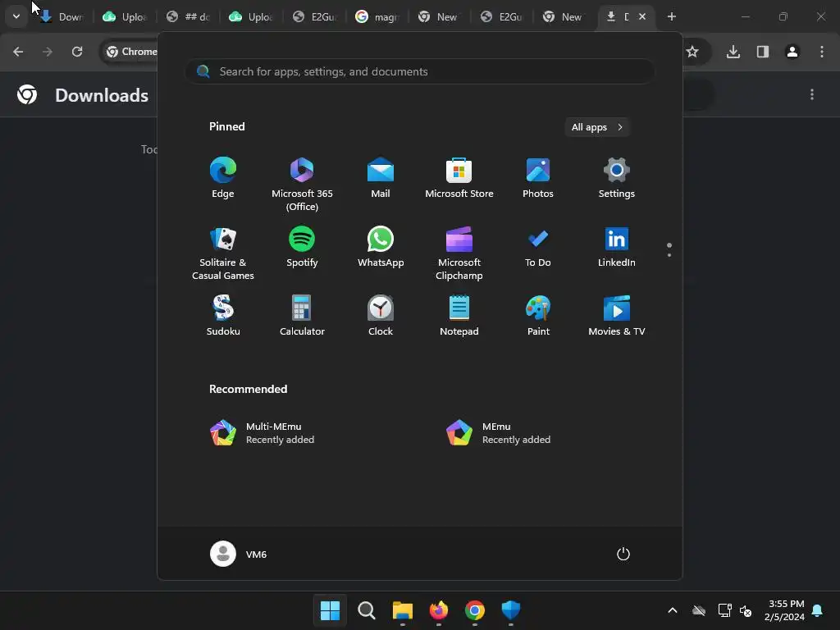The height and width of the screenshot is (630, 840).
Task: Open Chrome tab search dropdown
Action: click(x=16, y=16)
